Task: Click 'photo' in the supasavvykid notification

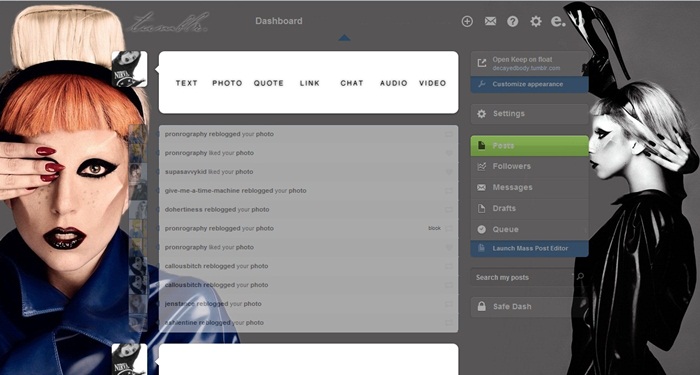Action: (x=244, y=171)
